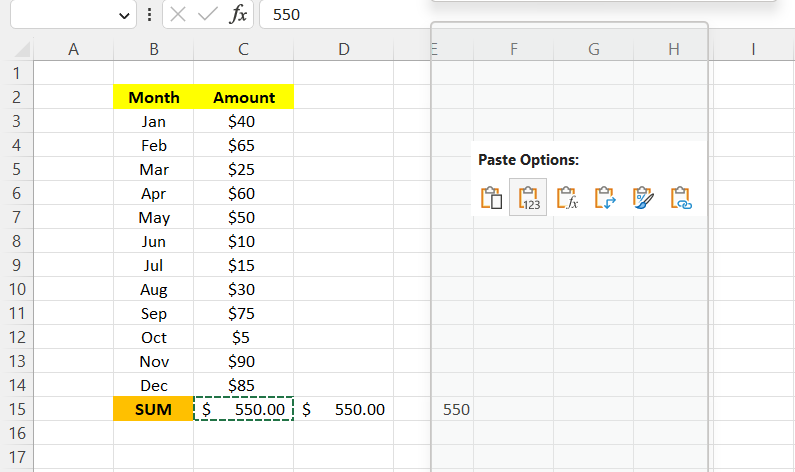Pick the Paste Formulas (fx) option
The height and width of the screenshot is (472, 795).
[x=567, y=197]
